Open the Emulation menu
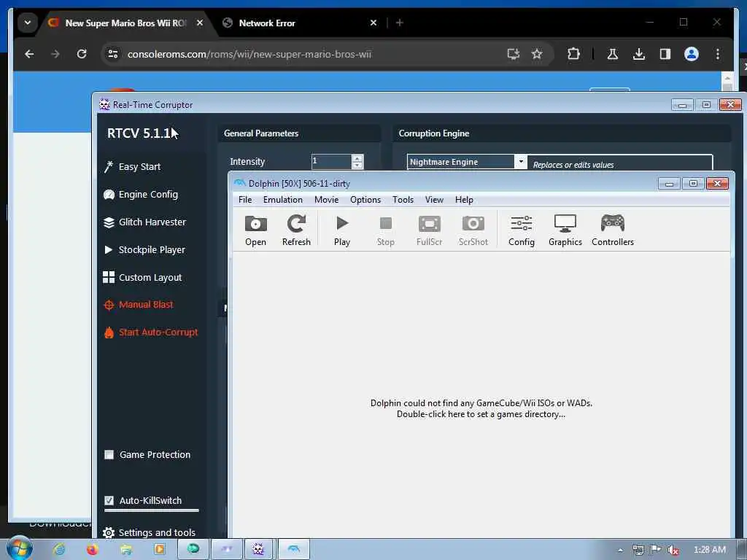 (282, 200)
